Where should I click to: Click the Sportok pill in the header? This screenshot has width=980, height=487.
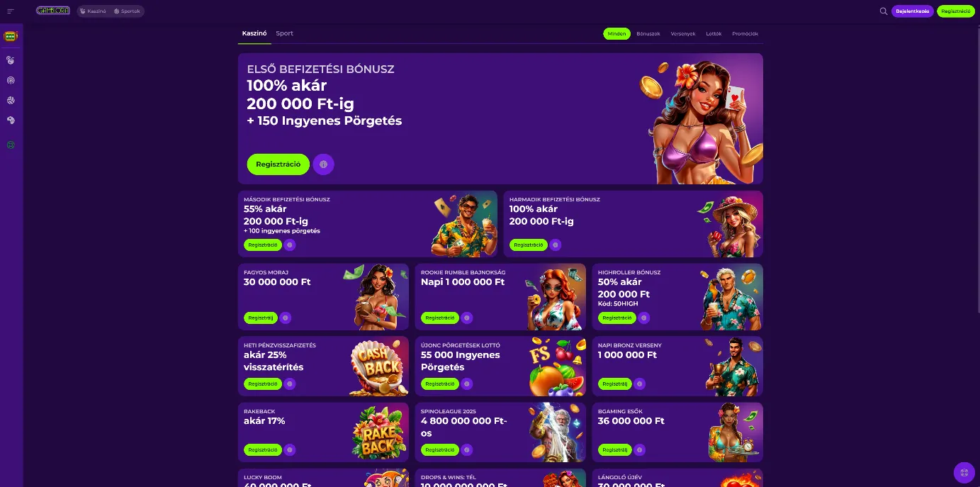127,11
